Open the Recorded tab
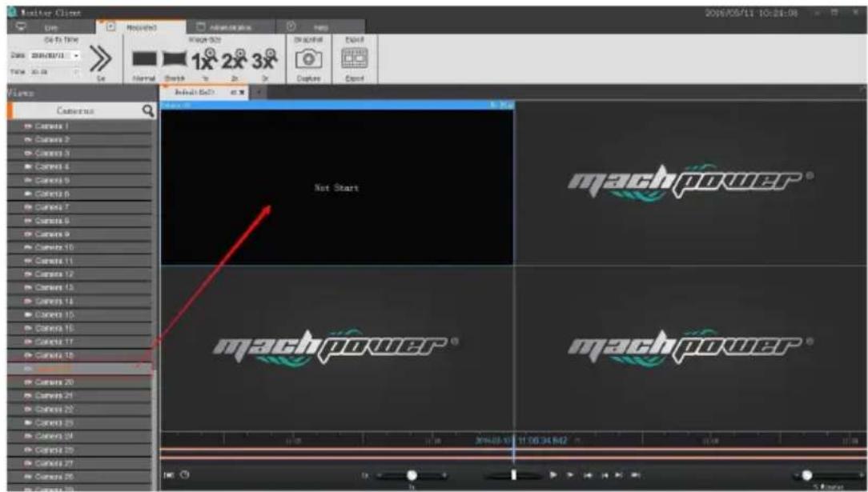This screenshot has height=492, width=868. click(x=141, y=26)
